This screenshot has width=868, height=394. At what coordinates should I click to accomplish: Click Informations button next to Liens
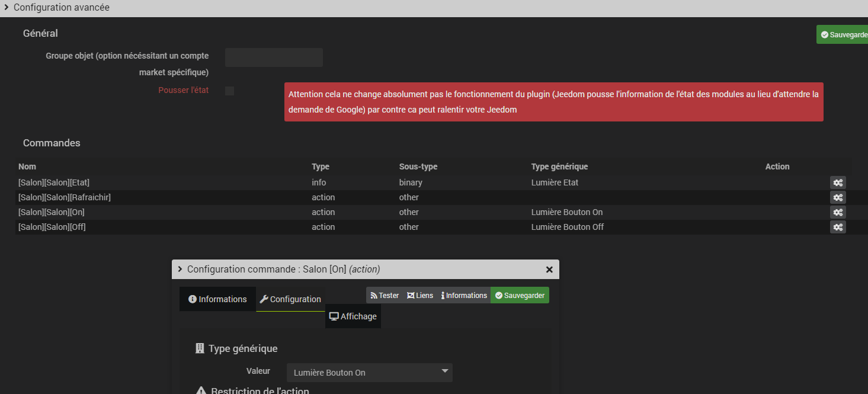pos(464,295)
